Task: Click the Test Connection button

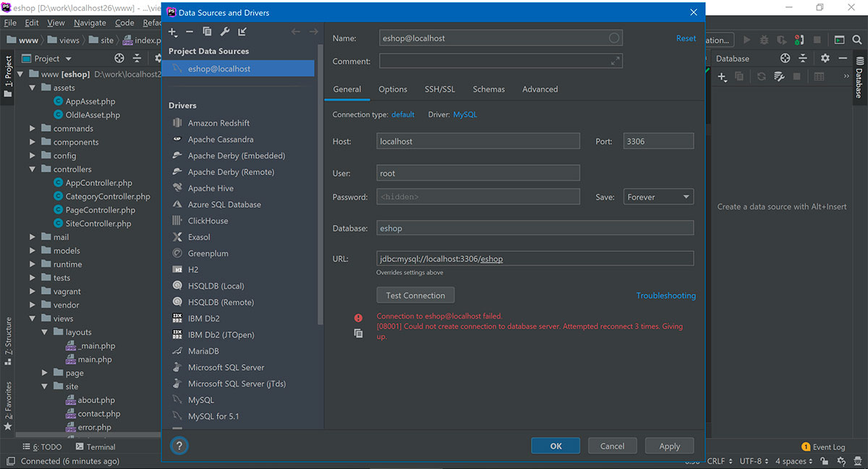Action: [415, 295]
